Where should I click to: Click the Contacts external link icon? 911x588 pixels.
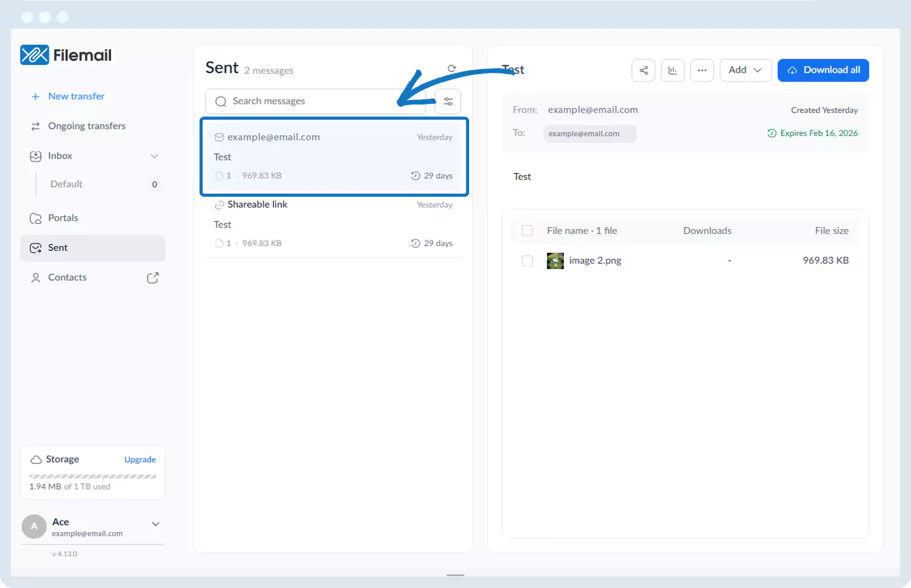[153, 278]
